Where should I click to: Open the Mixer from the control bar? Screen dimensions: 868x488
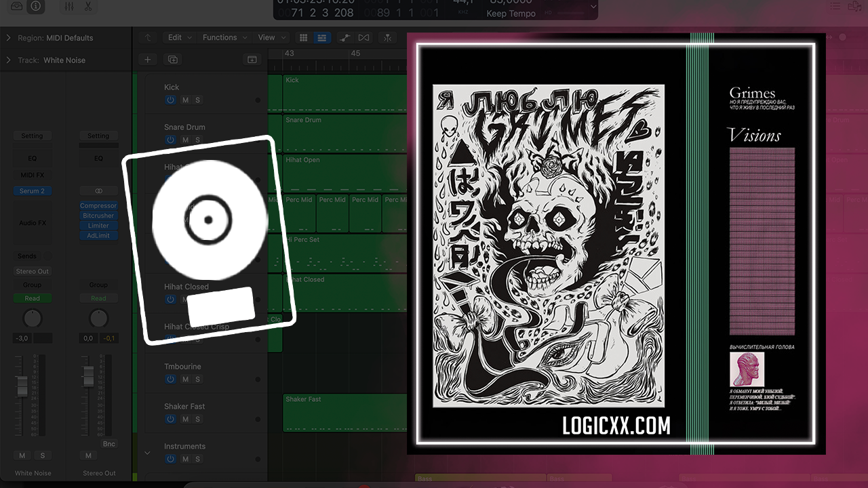68,6
